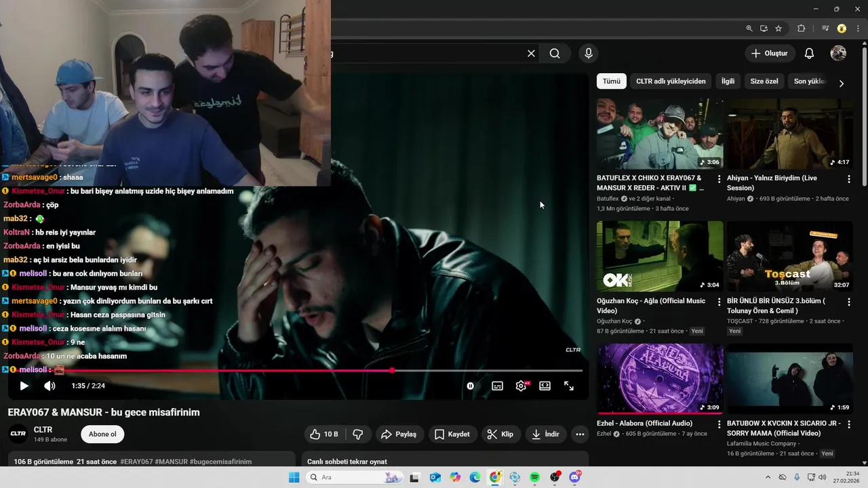Open the CLTR channel avatar
Screen dimensions: 868x488
pos(18,434)
